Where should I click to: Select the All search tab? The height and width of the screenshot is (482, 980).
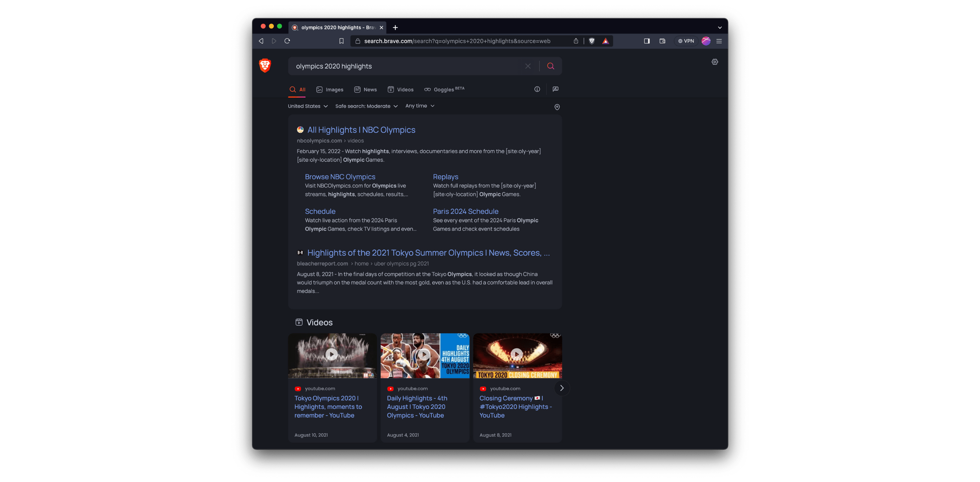pos(297,90)
